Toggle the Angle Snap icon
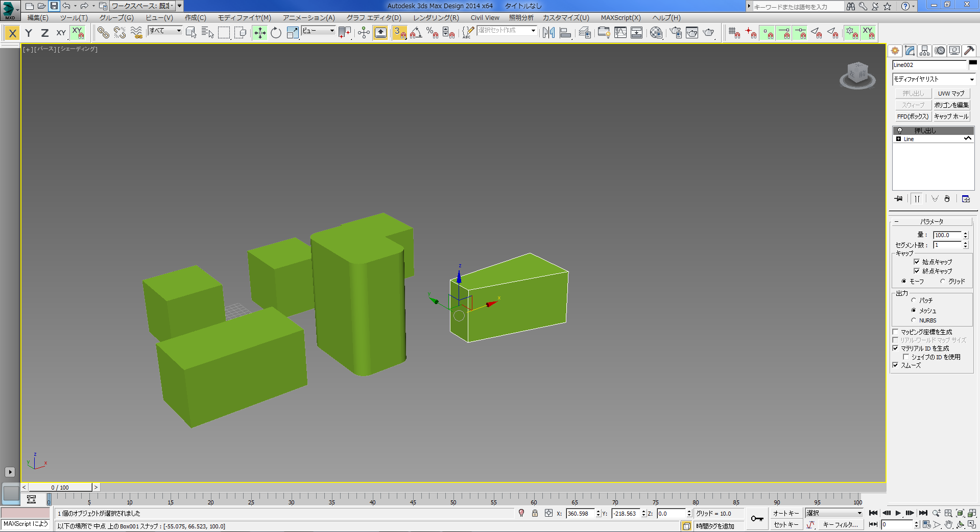The image size is (980, 532). pos(416,33)
